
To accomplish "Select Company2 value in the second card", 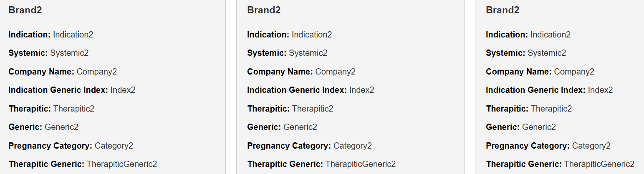I will (335, 72).
